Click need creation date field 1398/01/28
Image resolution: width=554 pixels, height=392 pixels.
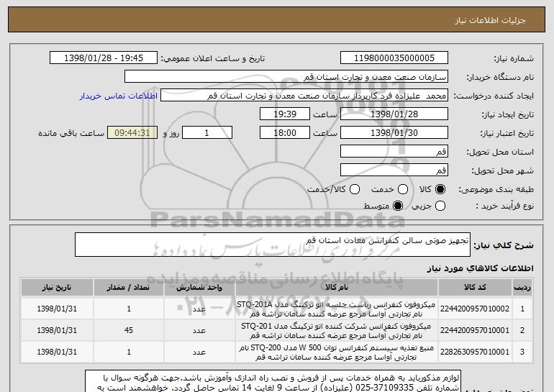(394, 114)
